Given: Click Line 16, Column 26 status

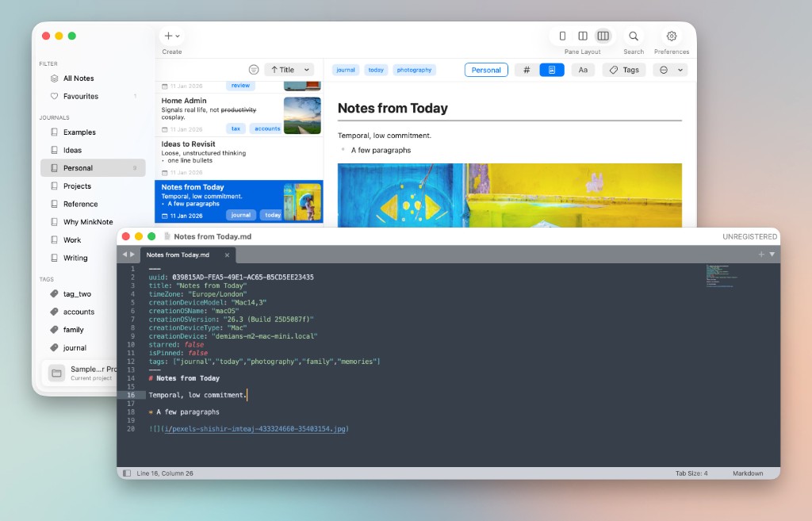Looking at the screenshot, I should [165, 473].
